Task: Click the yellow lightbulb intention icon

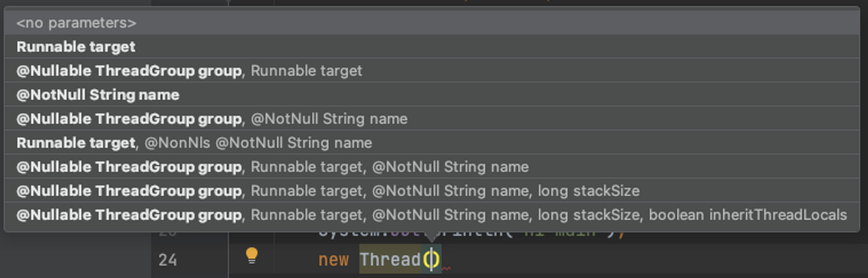Action: 252,256
